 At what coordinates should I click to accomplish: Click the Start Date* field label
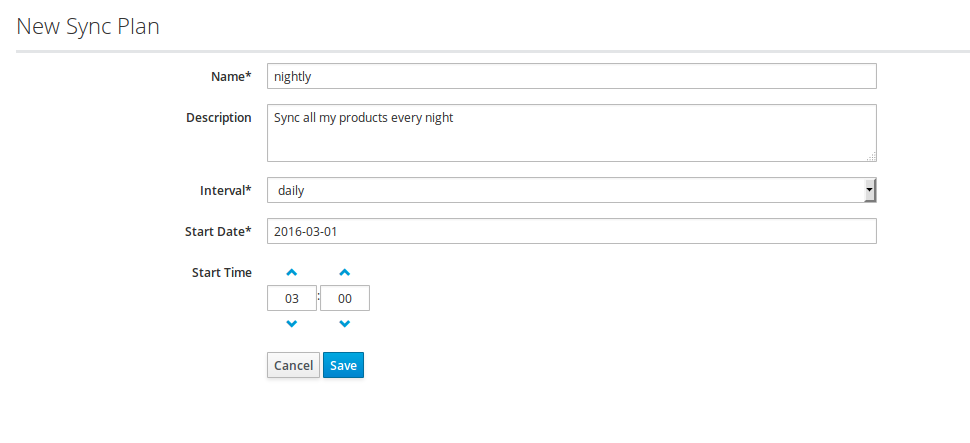[218, 231]
